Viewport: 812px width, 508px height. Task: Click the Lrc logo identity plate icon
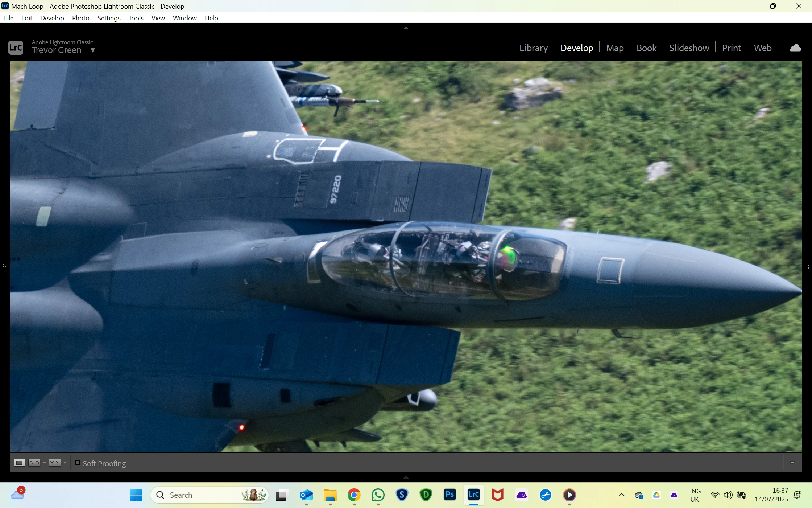coord(16,48)
